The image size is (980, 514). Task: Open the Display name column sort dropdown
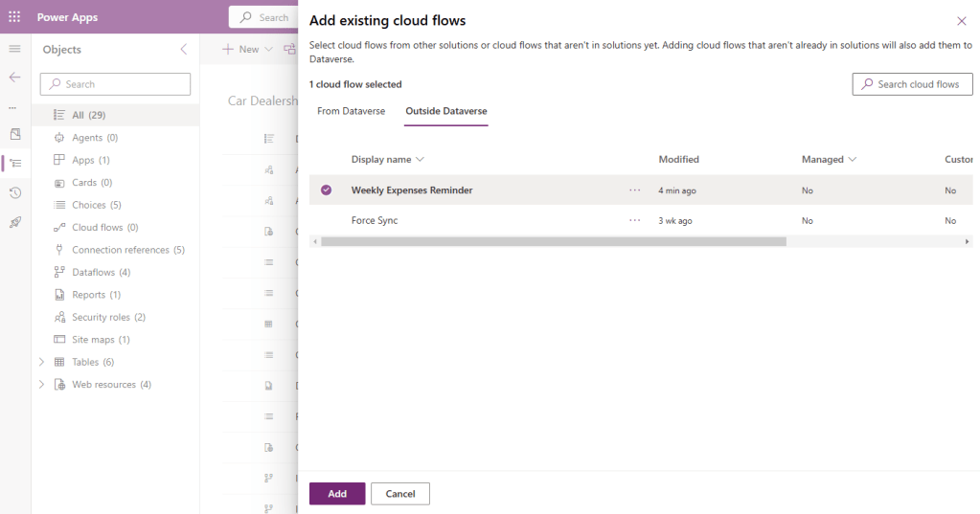tap(420, 160)
